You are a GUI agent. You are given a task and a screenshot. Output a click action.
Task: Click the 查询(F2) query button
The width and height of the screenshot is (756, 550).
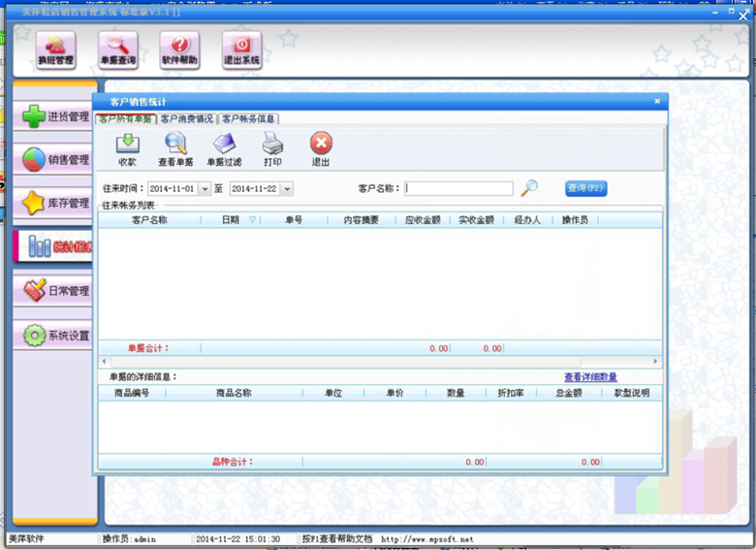[585, 188]
